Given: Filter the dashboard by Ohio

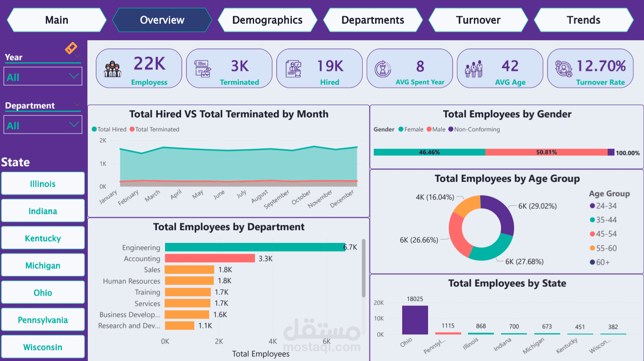Looking at the screenshot, I should pos(43,292).
